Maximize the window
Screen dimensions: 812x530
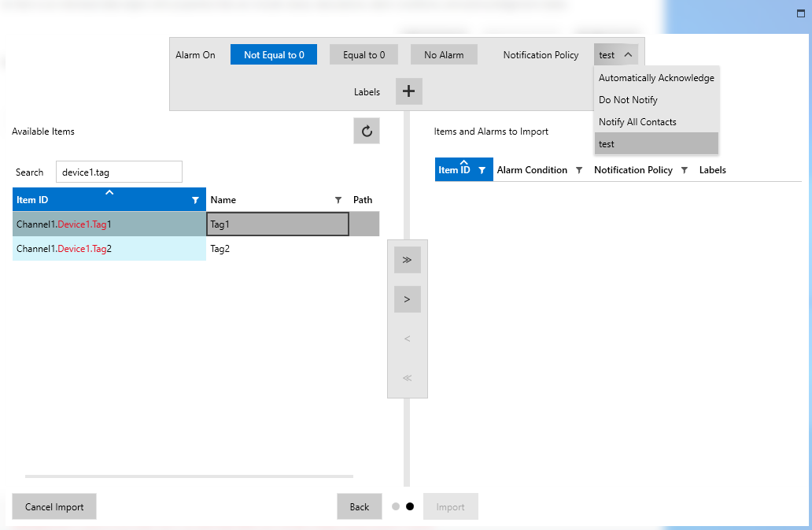pos(801,13)
